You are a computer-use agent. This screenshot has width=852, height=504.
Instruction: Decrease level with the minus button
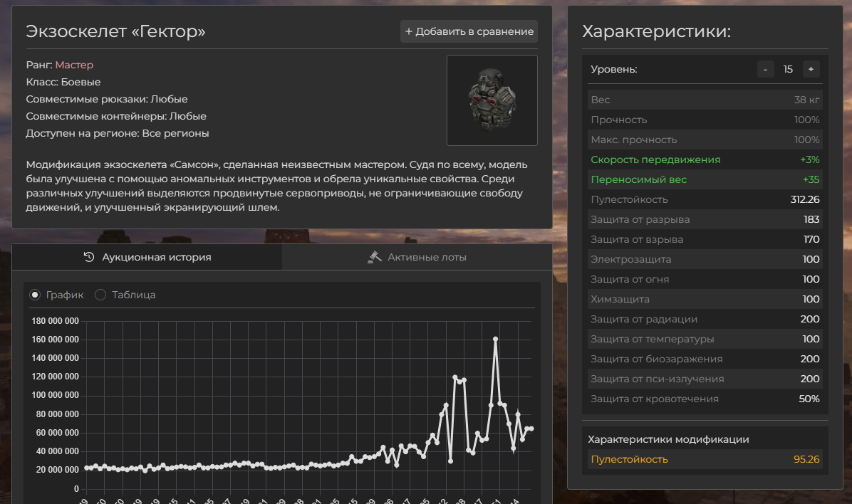(x=765, y=69)
